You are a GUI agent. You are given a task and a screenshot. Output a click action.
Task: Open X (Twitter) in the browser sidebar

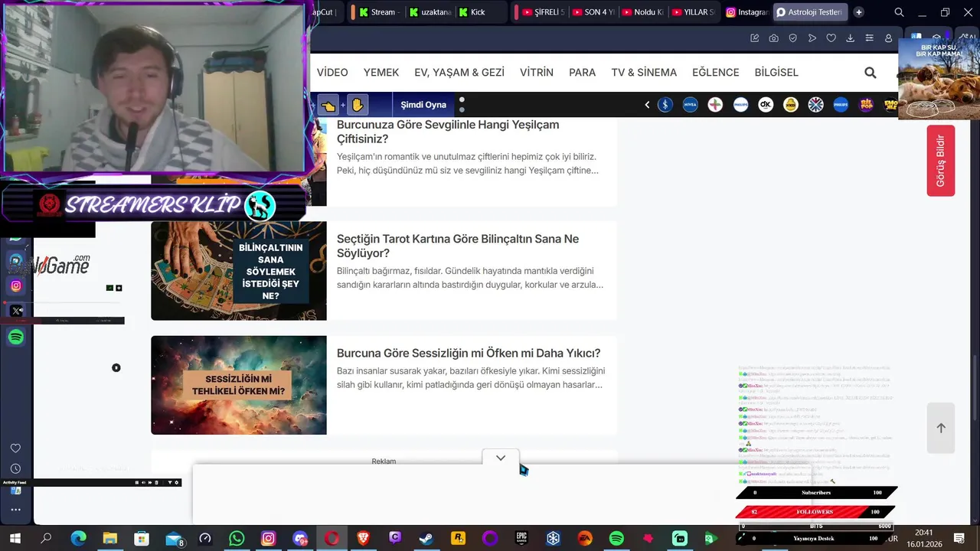(x=16, y=311)
